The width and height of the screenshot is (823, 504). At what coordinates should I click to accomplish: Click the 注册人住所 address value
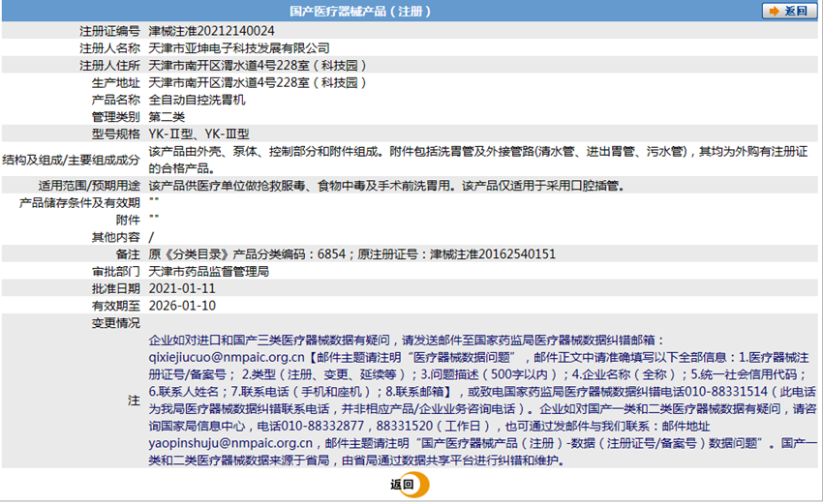point(258,66)
